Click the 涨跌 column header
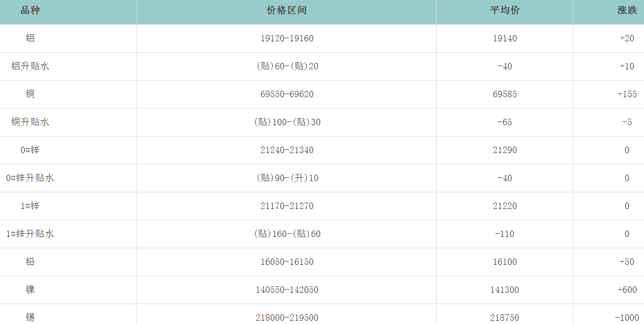The image size is (644, 324). click(627, 11)
